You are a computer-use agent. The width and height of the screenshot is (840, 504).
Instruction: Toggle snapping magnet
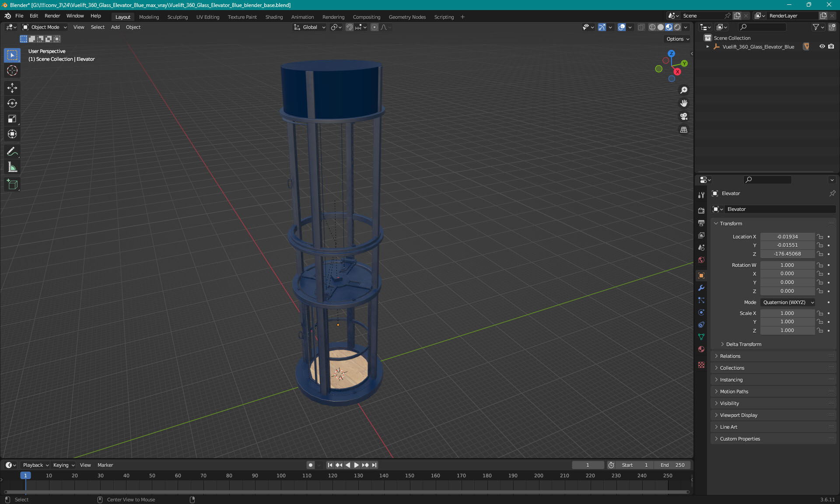pyautogui.click(x=350, y=27)
